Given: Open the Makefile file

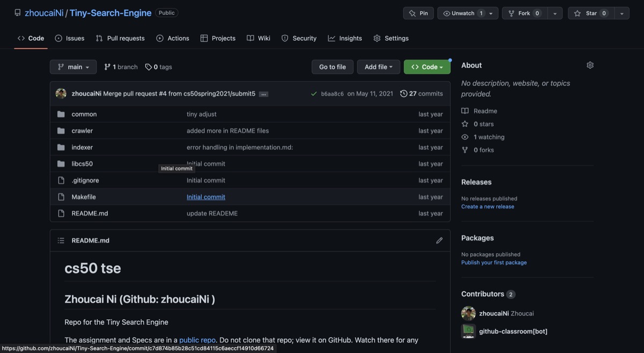Looking at the screenshot, I should (x=84, y=197).
